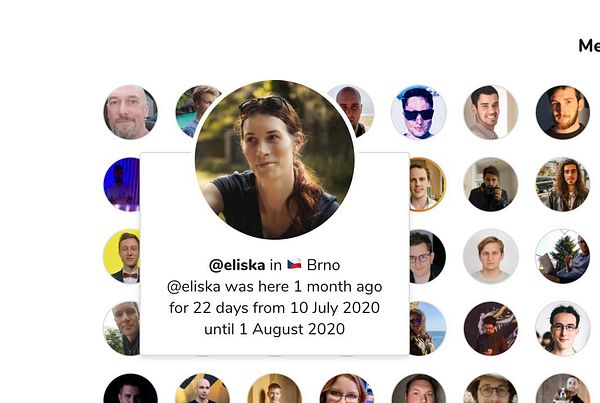Select the purple-lit stage avatar
Screen dimensions: 600x403
pos(122,184)
